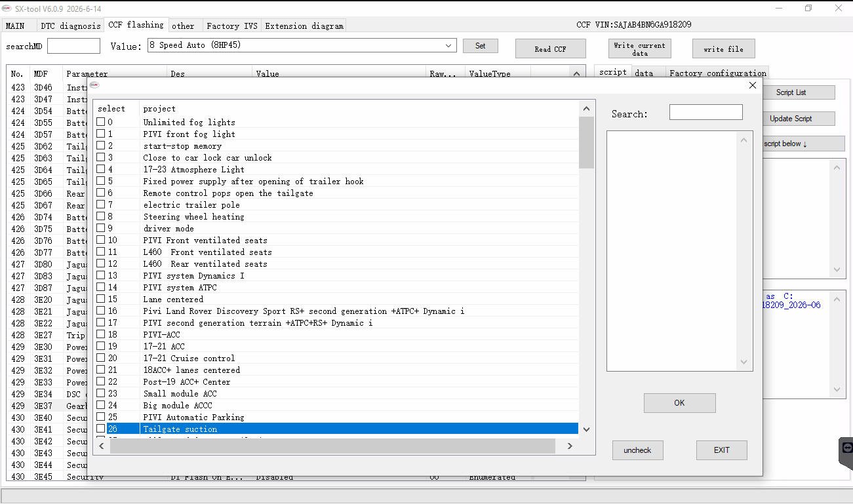Click the dialog Search input field

705,112
